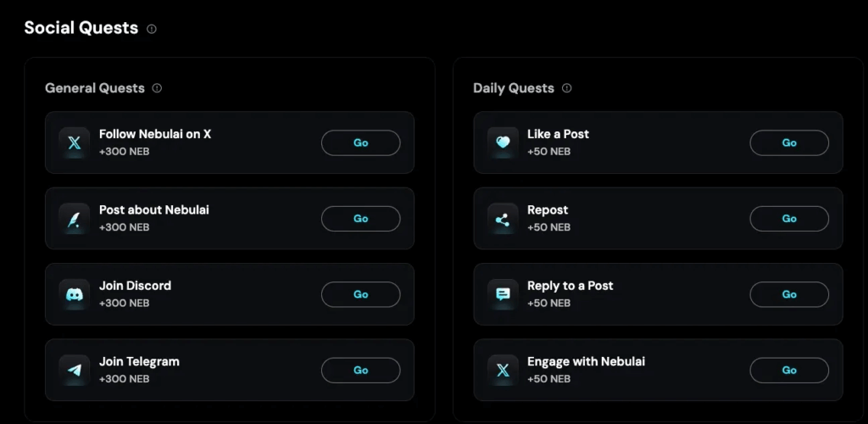
Task: Click Go for Reply to a Post
Action: coord(789,294)
